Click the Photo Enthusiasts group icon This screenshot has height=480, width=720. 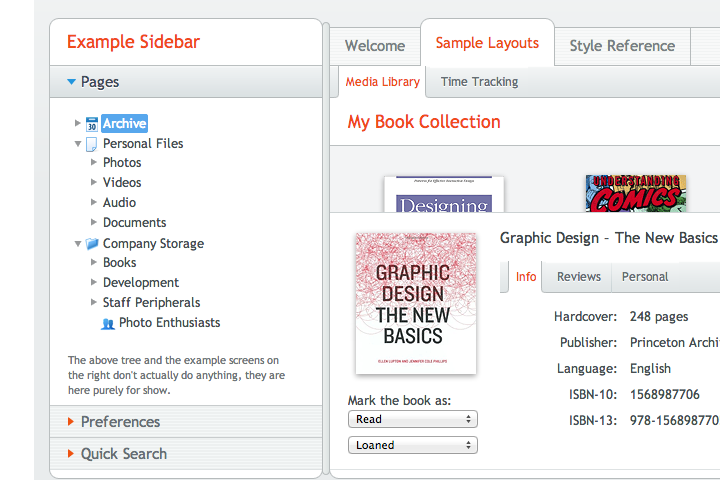(x=108, y=323)
